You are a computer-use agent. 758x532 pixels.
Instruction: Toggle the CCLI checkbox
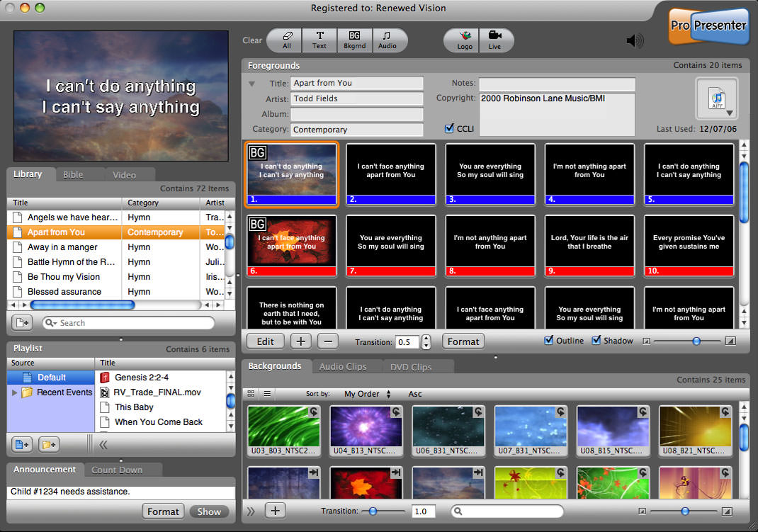pyautogui.click(x=449, y=128)
